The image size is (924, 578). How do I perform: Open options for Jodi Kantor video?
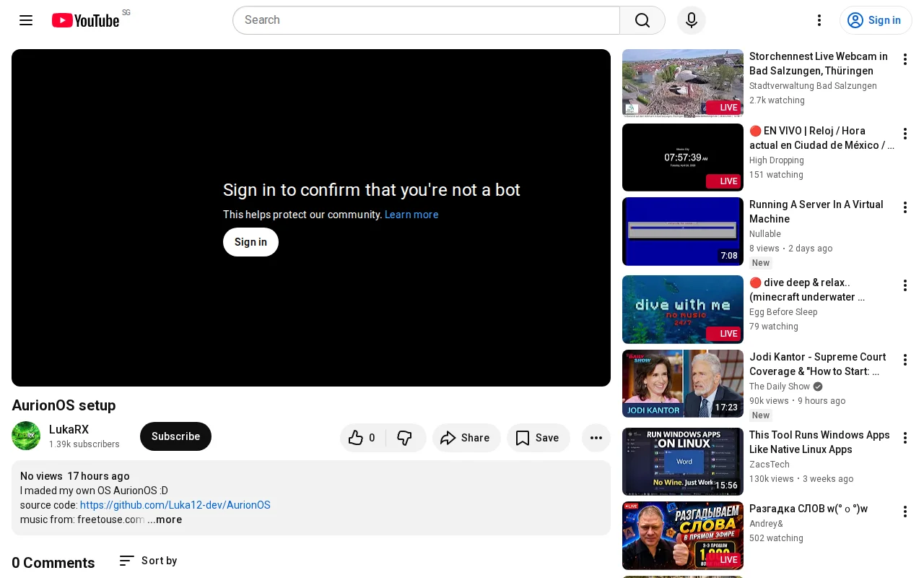905,360
